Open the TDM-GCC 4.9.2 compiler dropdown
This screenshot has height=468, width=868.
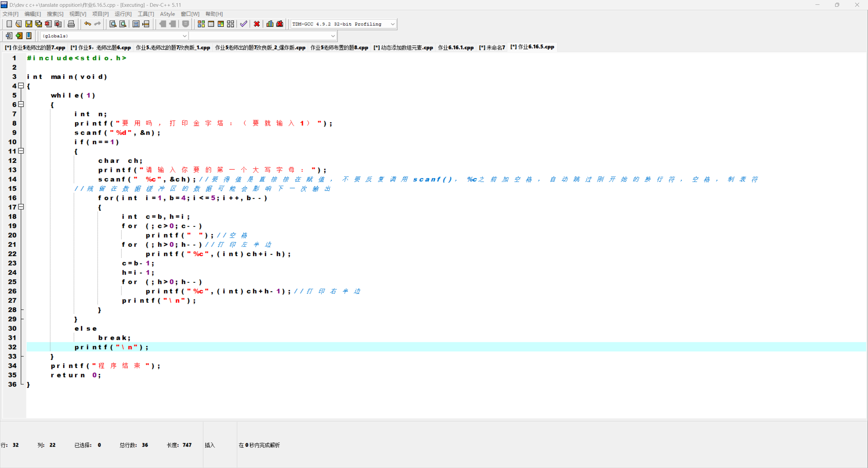coord(392,24)
